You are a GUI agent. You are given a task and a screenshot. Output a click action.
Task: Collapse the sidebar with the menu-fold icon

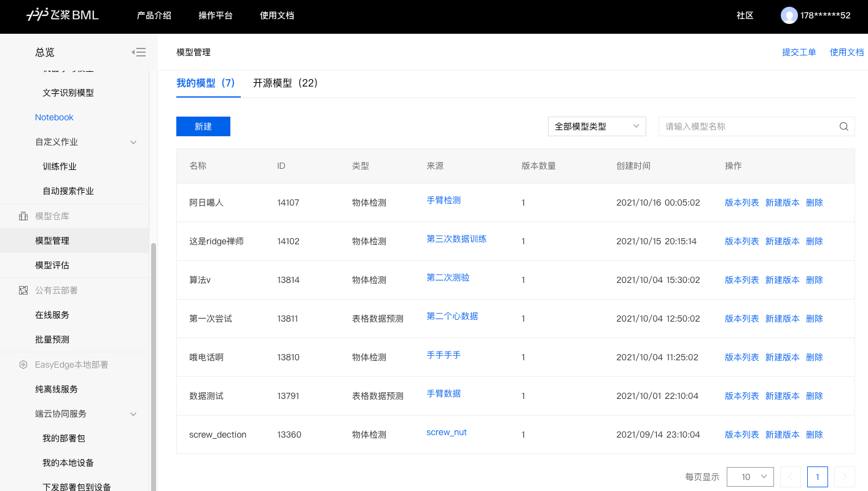pyautogui.click(x=139, y=53)
